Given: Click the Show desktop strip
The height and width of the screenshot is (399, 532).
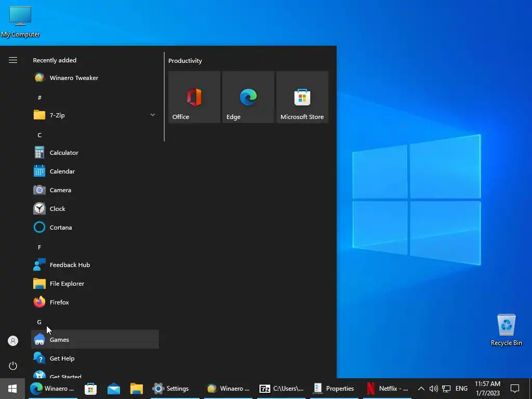Looking at the screenshot, I should coord(530,389).
